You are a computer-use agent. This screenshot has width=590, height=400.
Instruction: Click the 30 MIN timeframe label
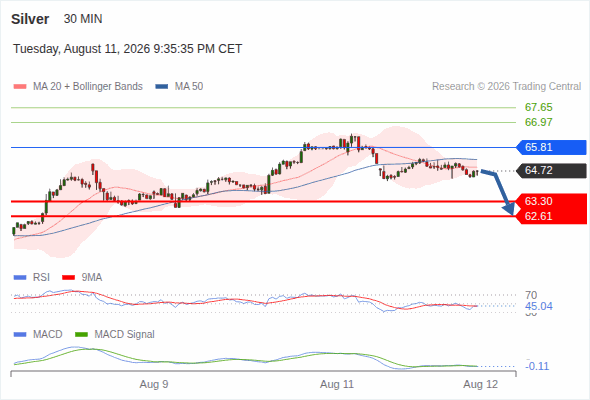click(83, 19)
